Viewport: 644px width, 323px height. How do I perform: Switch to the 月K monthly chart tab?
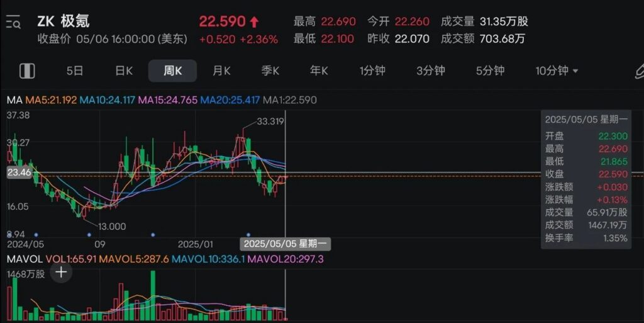(x=221, y=71)
